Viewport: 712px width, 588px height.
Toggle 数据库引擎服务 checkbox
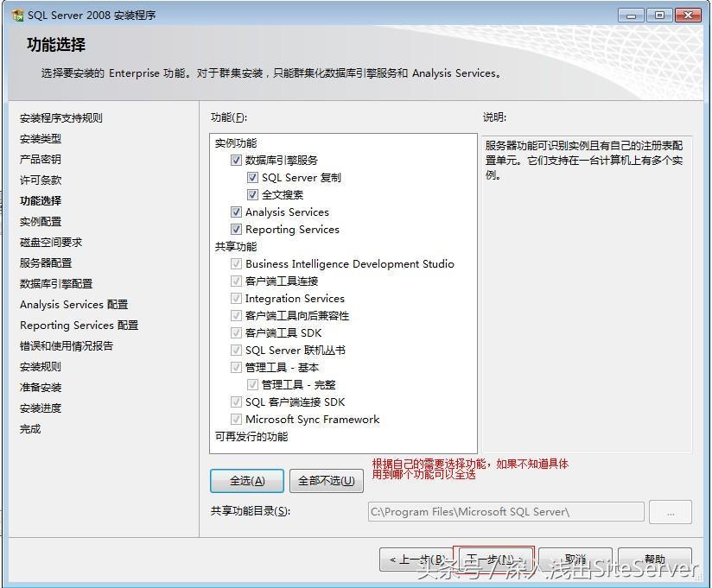click(x=236, y=160)
